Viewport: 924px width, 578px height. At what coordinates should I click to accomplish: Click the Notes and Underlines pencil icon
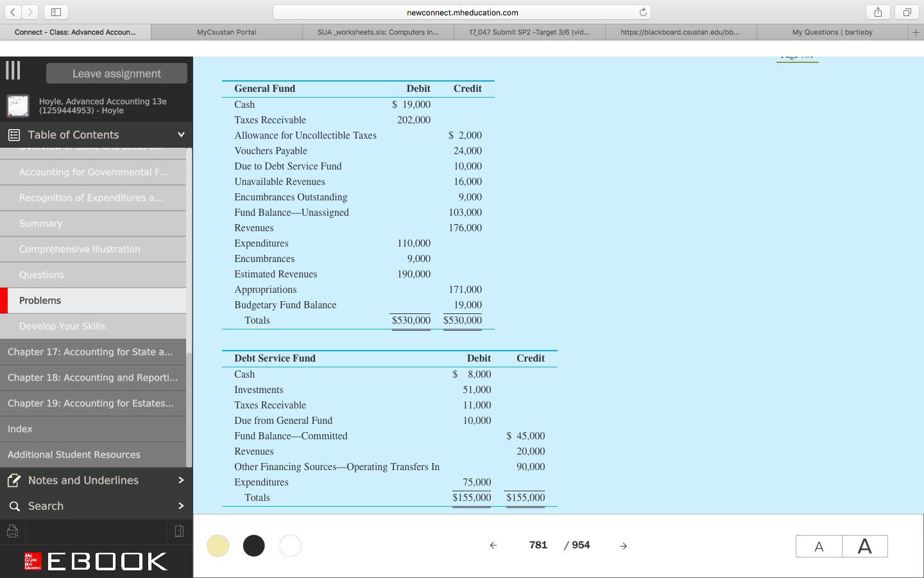tap(13, 480)
